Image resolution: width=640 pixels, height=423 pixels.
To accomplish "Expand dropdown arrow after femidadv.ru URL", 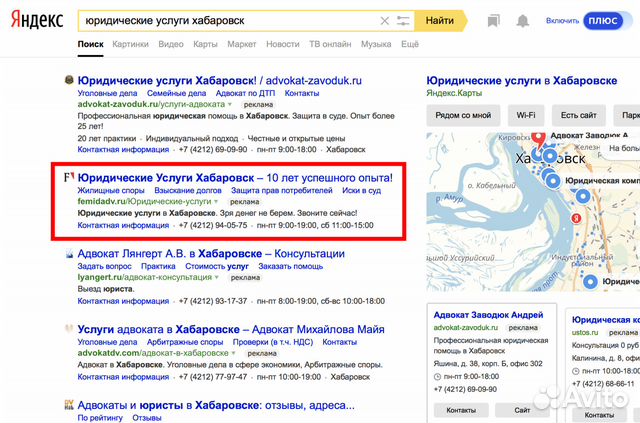I will click(x=216, y=202).
